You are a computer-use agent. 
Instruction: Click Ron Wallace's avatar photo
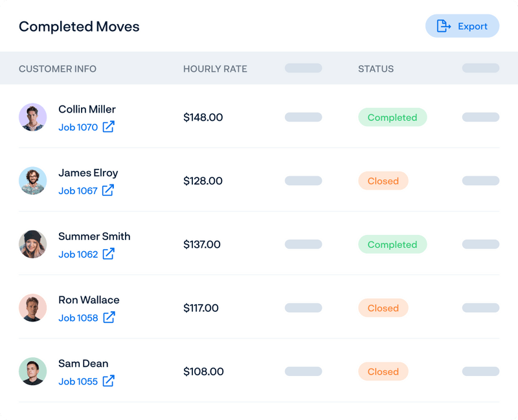(32, 307)
